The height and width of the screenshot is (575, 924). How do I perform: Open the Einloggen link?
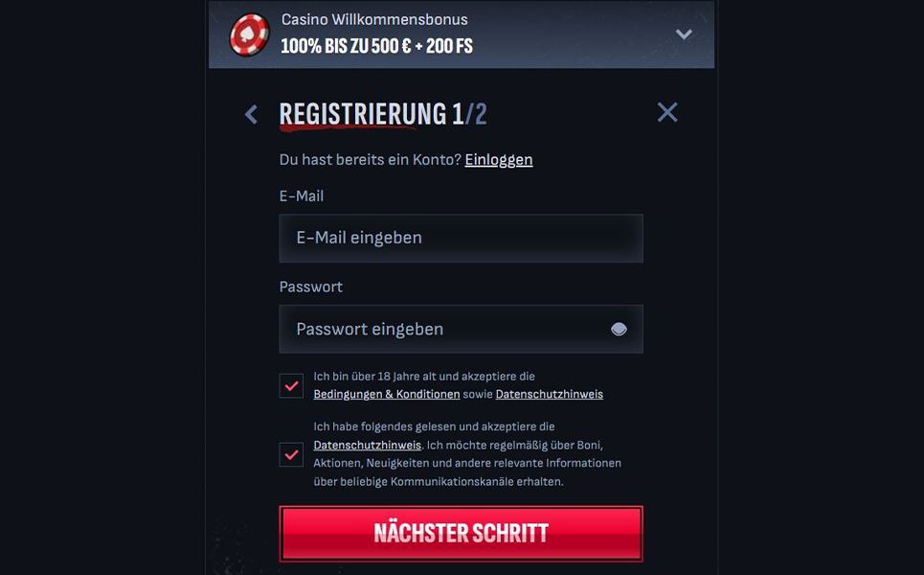[x=498, y=160]
